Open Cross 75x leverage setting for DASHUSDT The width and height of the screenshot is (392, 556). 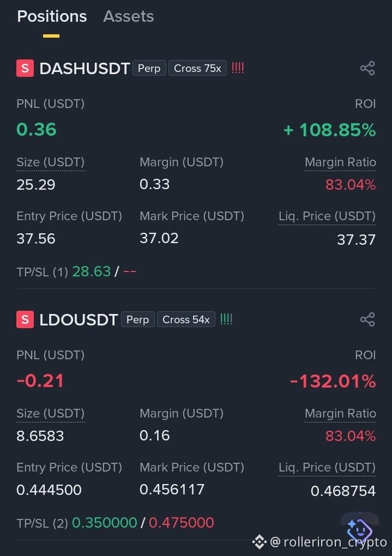pos(197,68)
